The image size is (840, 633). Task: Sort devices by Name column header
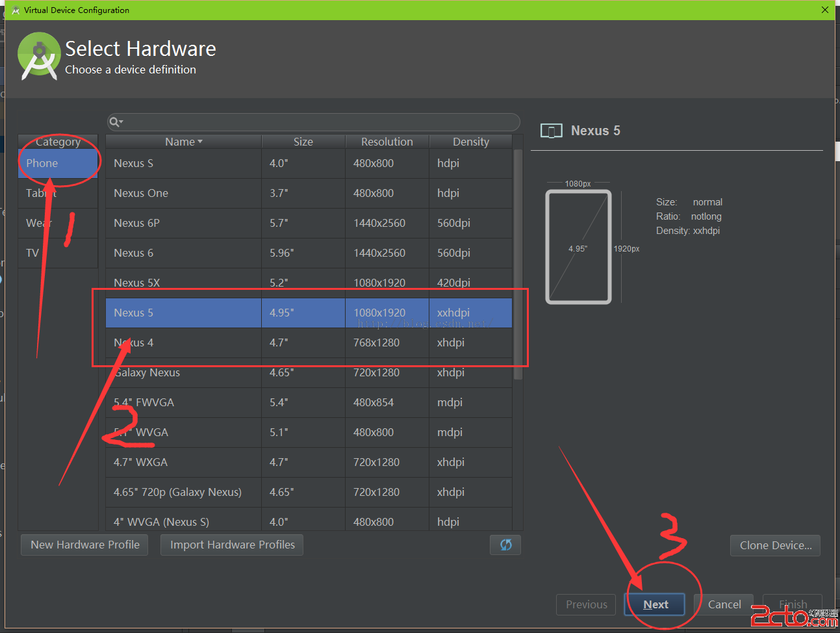184,142
